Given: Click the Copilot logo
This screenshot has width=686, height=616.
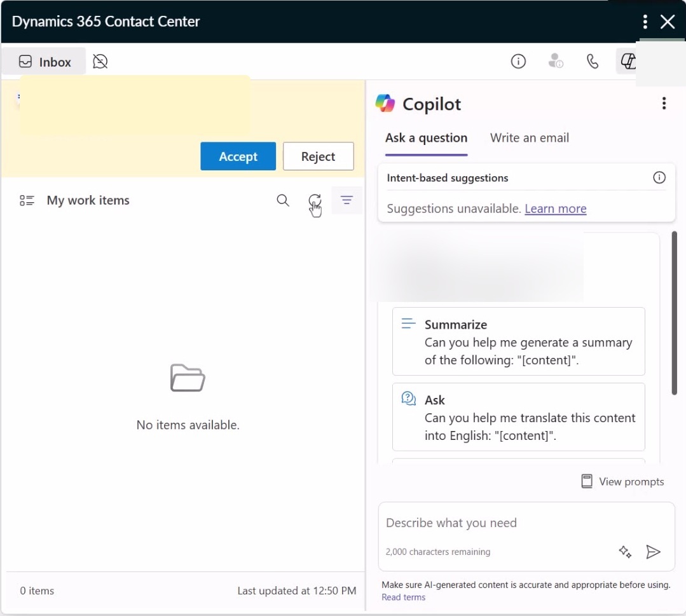Looking at the screenshot, I should pos(385,104).
